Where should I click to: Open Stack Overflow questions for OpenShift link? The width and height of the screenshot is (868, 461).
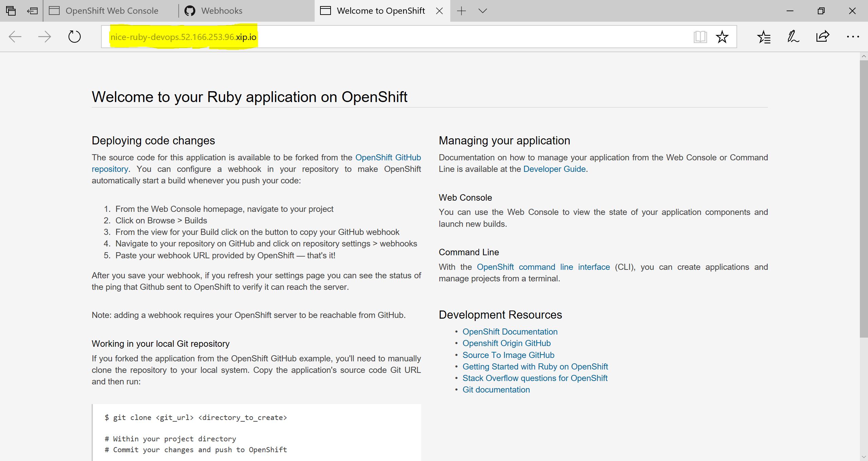[x=535, y=378]
